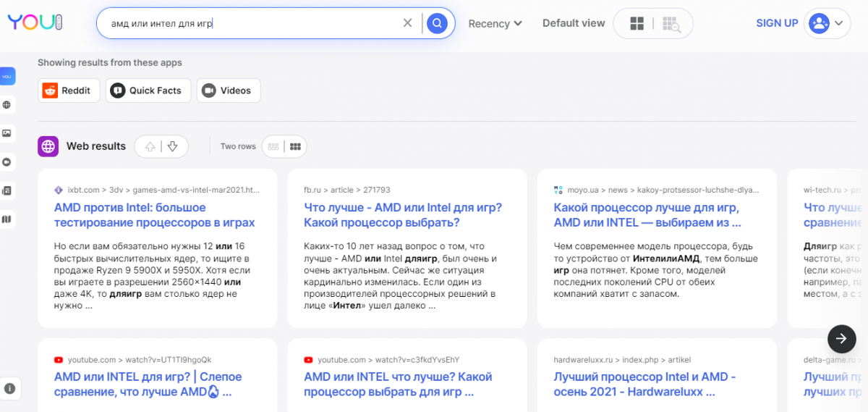Open videos icon in left sidebar

pyautogui.click(x=7, y=162)
